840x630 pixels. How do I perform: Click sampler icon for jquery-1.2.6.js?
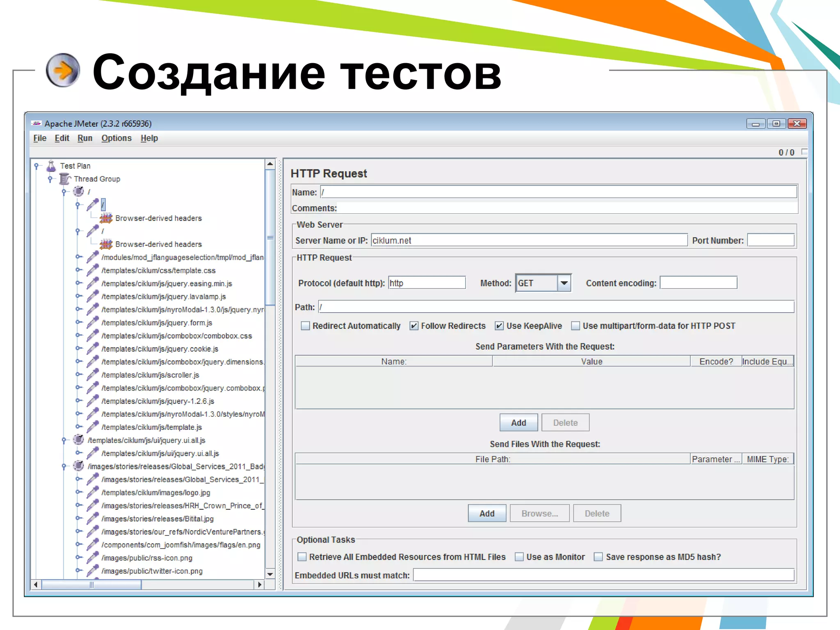(93, 401)
